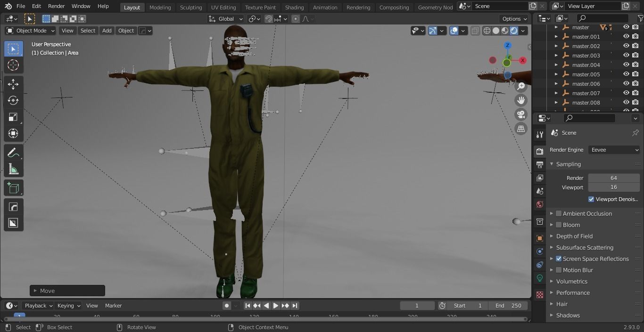Click the zoom viewport magnifier icon
Viewport: 644px width, 332px height.
(521, 86)
